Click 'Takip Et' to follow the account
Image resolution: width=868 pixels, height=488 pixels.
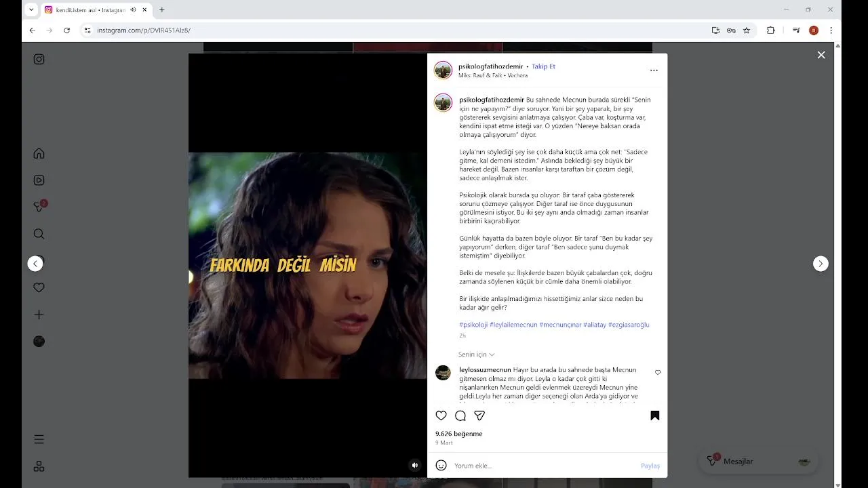[543, 66]
